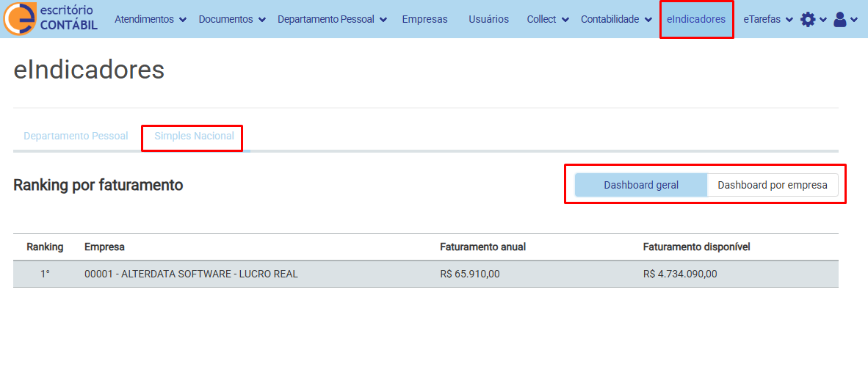Expand the Atendimentos menu
Screen dimensions: 868x375
pos(151,19)
